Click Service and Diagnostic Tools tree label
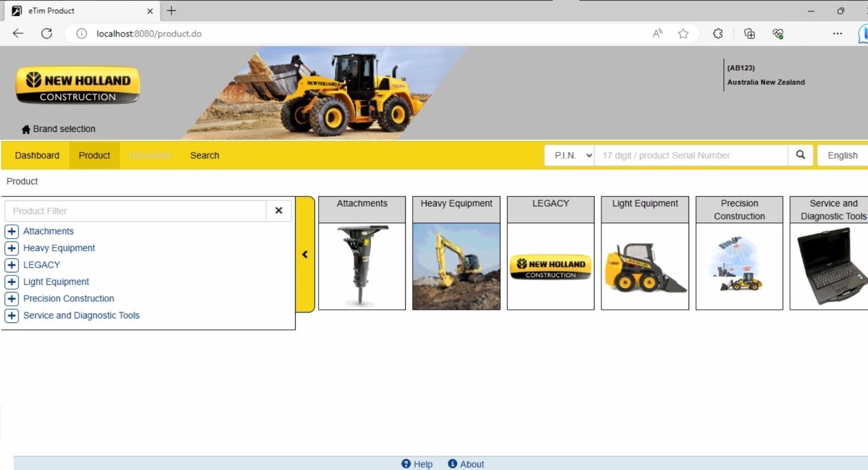868x470 pixels. pyautogui.click(x=81, y=315)
